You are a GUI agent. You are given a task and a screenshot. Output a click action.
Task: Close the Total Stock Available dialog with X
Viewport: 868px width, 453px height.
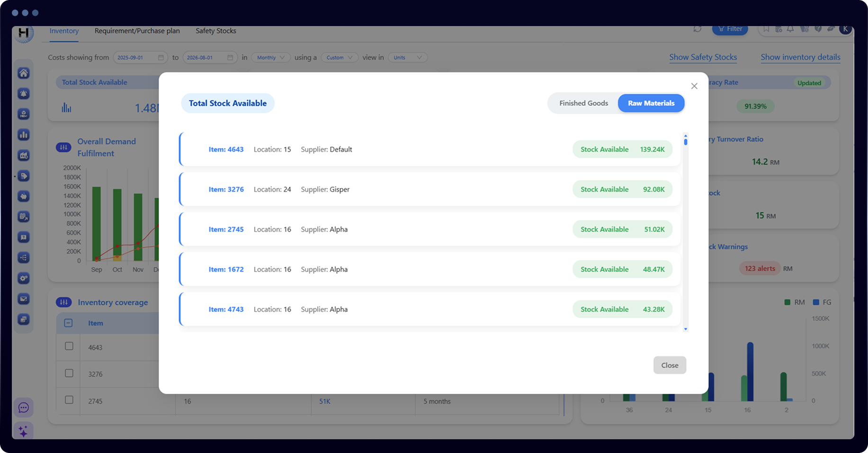click(694, 86)
